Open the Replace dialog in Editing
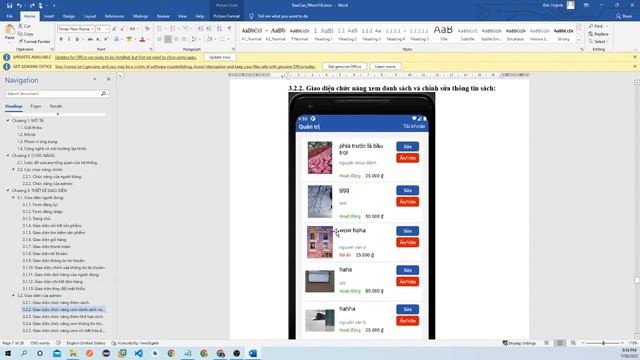 tap(598, 34)
